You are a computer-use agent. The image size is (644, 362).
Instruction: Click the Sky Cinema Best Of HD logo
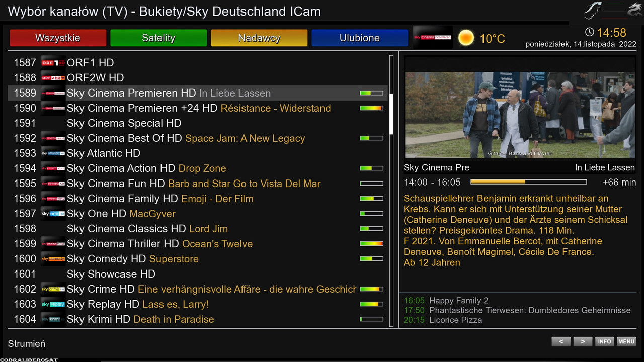click(x=53, y=138)
